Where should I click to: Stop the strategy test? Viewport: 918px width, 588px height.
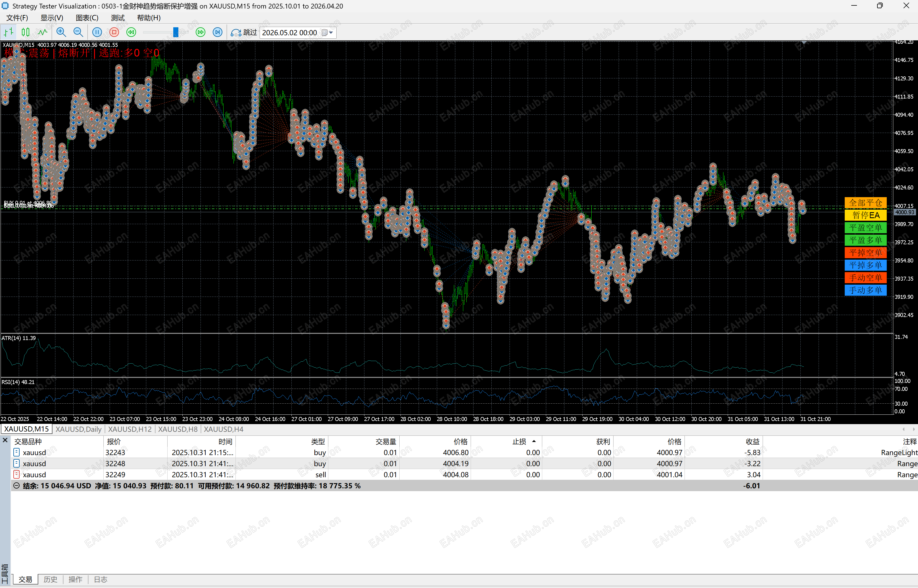point(114,32)
